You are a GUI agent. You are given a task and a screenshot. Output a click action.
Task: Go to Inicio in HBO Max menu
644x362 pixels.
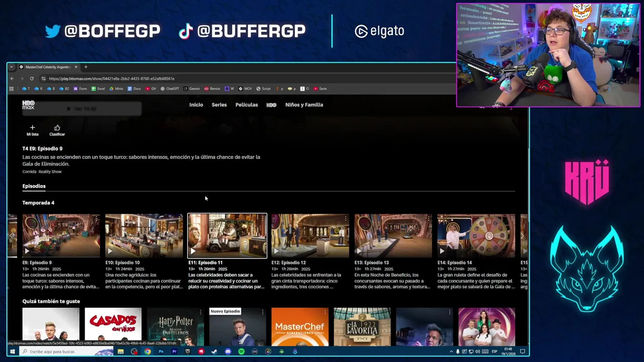point(196,105)
